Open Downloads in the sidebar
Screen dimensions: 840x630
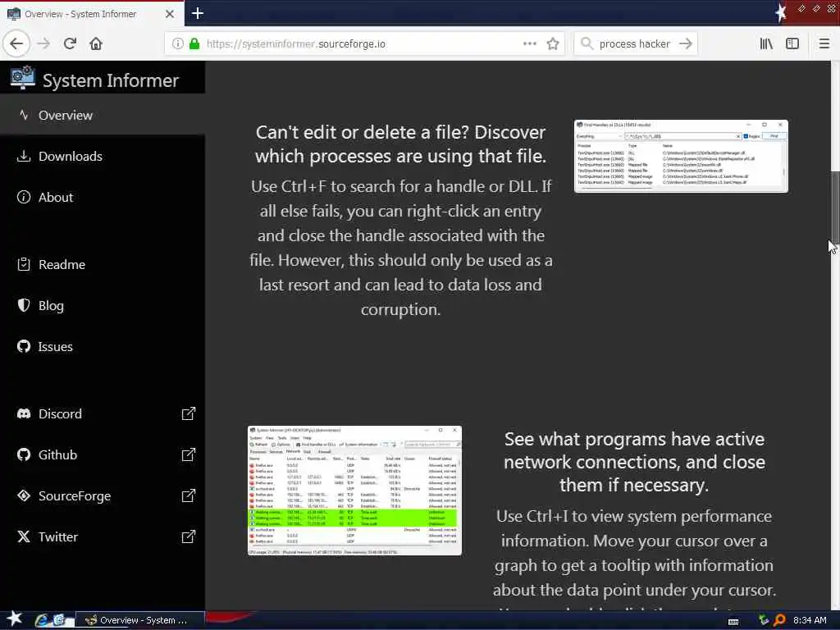tap(103, 157)
